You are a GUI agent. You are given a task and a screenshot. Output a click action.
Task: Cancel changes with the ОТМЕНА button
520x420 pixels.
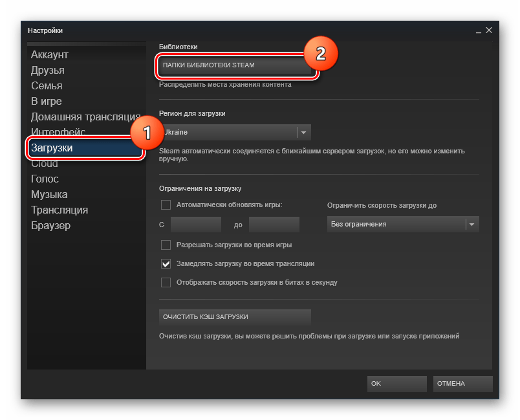pyautogui.click(x=462, y=384)
